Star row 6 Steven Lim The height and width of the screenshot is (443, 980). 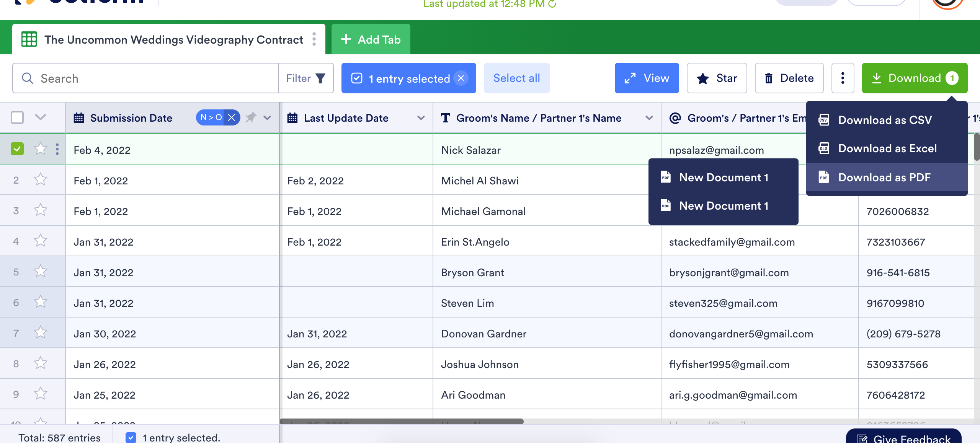tap(40, 301)
